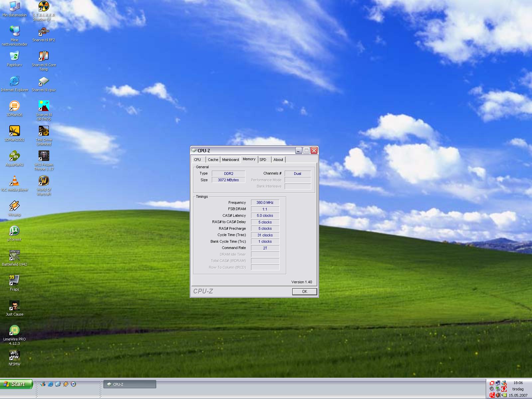
Task: Click the system tray clock 18:06
Action: (518, 383)
